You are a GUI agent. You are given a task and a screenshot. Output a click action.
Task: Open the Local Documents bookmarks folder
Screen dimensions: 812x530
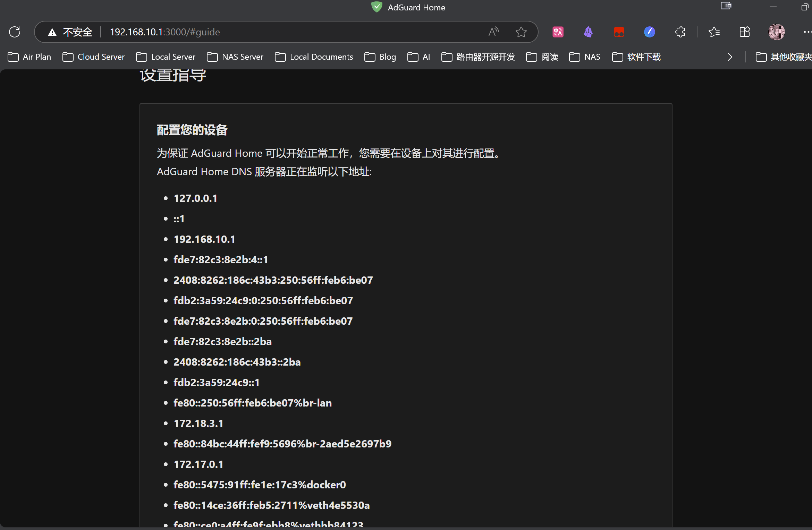pyautogui.click(x=314, y=57)
